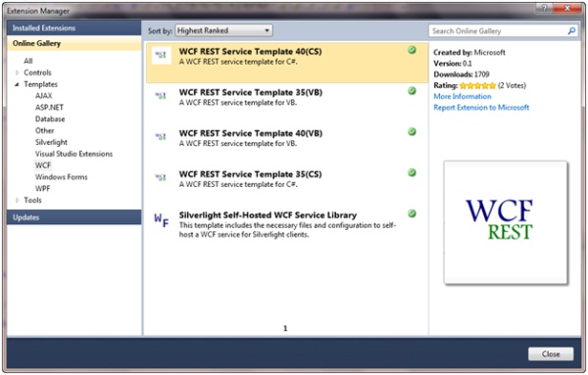Click the search magnifier icon
Image resolution: width=588 pixels, height=375 pixels.
click(571, 30)
